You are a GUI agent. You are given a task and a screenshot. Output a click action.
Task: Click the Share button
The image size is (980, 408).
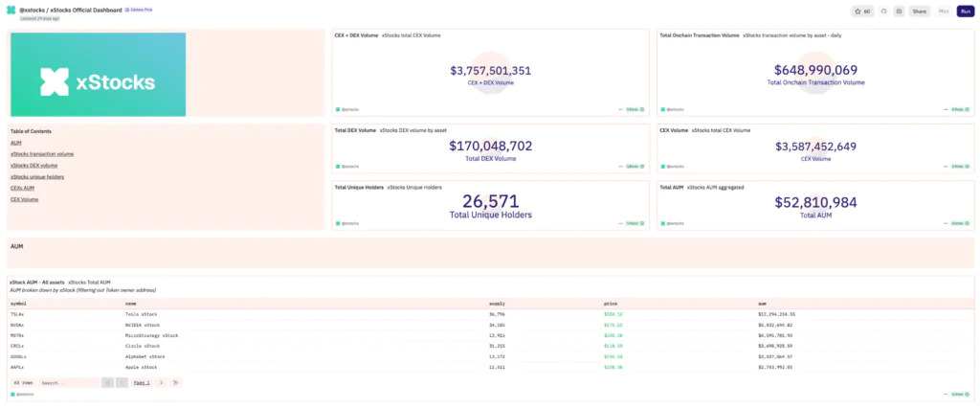[919, 11]
